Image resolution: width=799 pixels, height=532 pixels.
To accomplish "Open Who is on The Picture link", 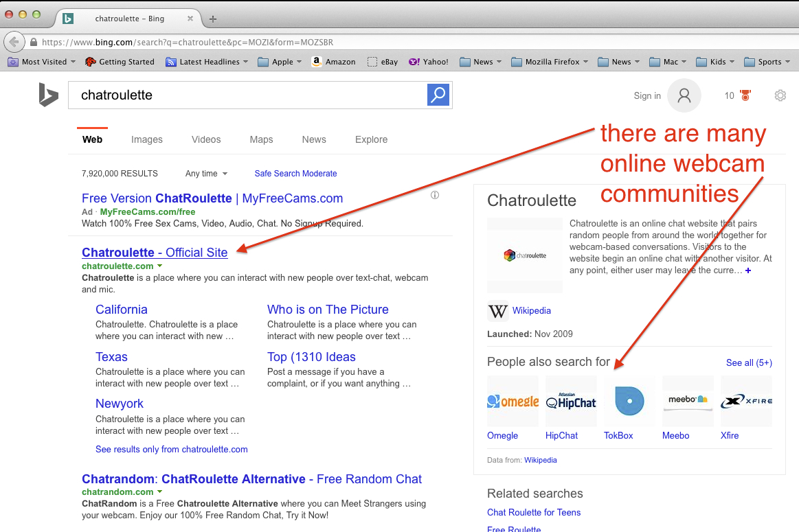I will click(328, 310).
